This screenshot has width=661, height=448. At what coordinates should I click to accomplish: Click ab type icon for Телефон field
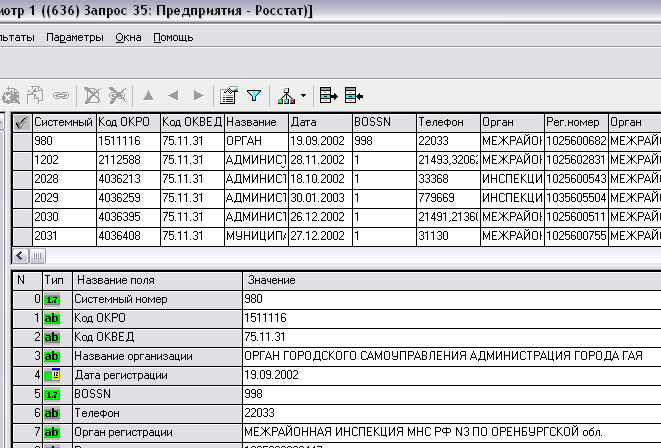pyautogui.click(x=52, y=413)
